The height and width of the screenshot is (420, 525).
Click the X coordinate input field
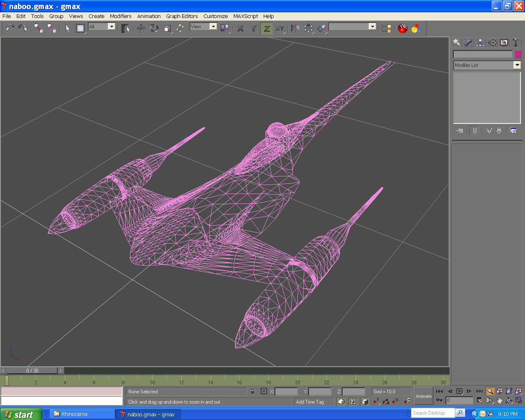[x=286, y=392]
